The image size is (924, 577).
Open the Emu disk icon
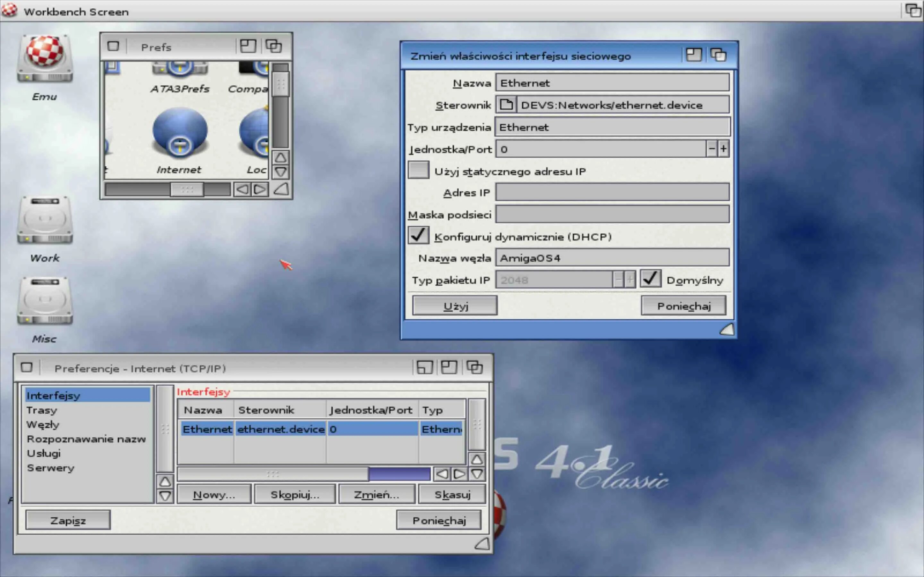[x=45, y=59]
